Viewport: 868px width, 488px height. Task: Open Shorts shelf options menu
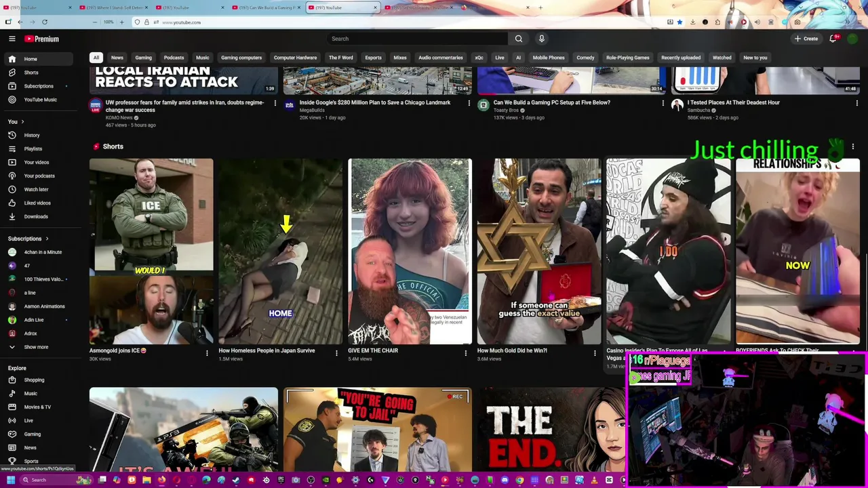pyautogui.click(x=852, y=146)
